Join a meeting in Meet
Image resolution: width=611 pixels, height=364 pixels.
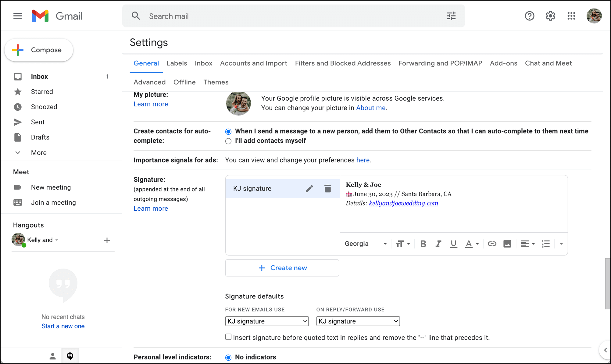coord(53,202)
